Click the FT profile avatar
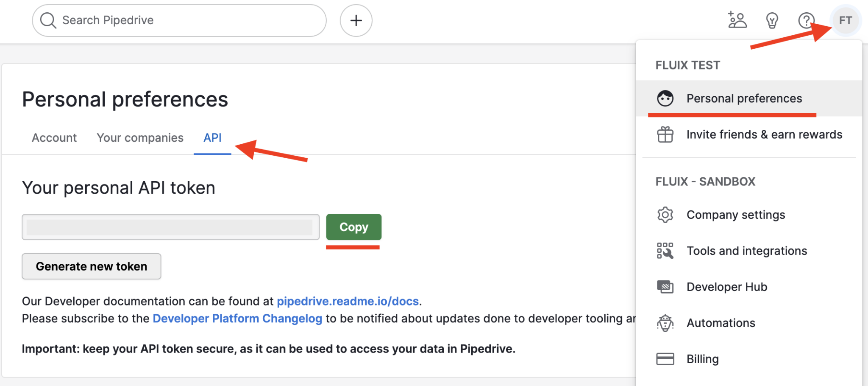The height and width of the screenshot is (386, 868). pyautogui.click(x=846, y=20)
